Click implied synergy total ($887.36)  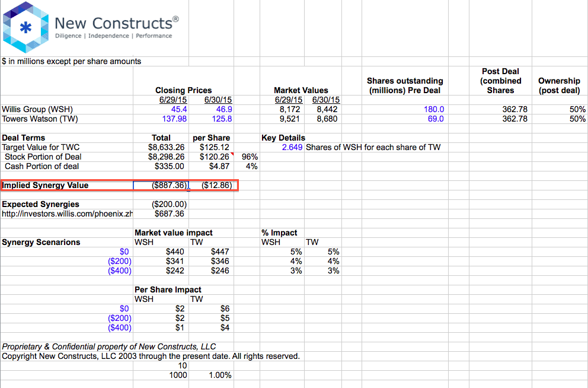click(x=169, y=185)
